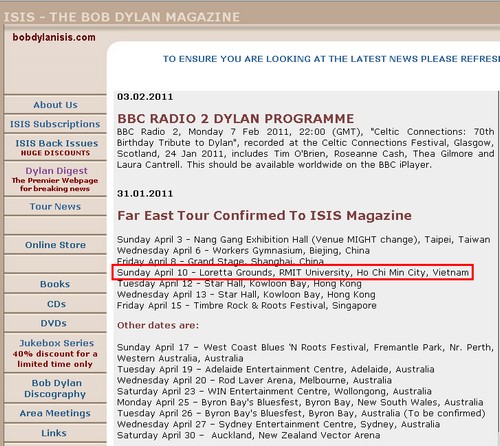500x446 pixels.
Task: Open the CDs section
Action: point(56,304)
